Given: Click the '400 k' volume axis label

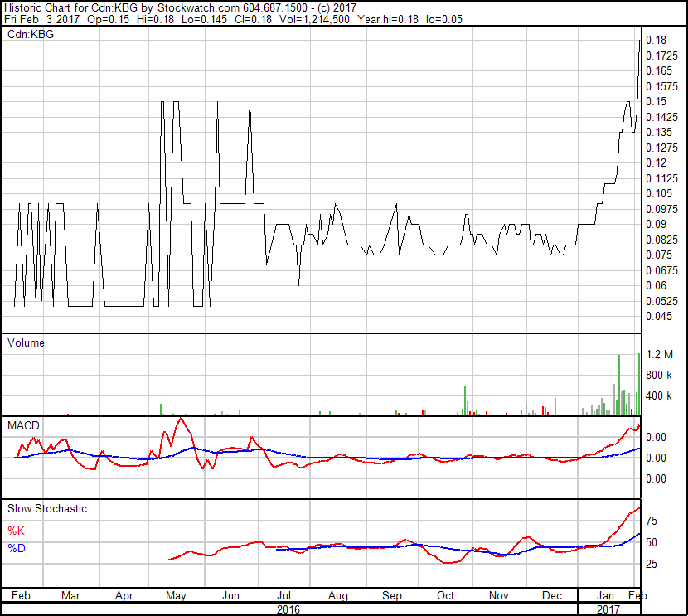Looking at the screenshot, I should tap(659, 395).
